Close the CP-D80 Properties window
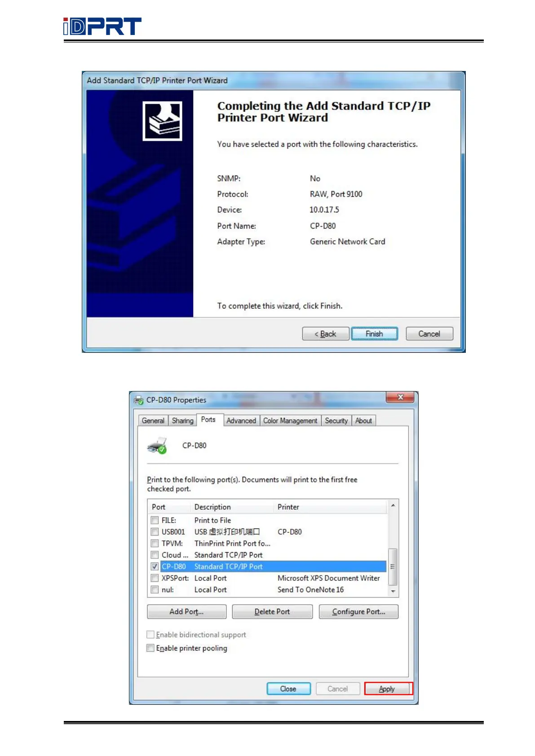535x756 pixels. [x=400, y=397]
